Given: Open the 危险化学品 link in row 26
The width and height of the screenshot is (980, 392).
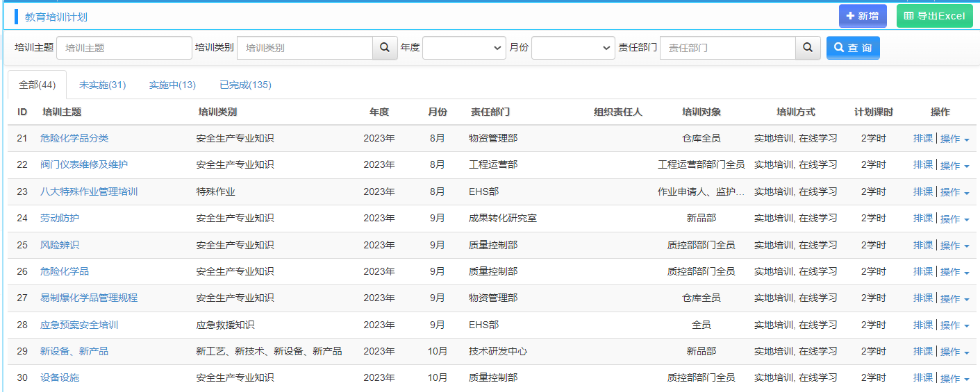Looking at the screenshot, I should [65, 271].
